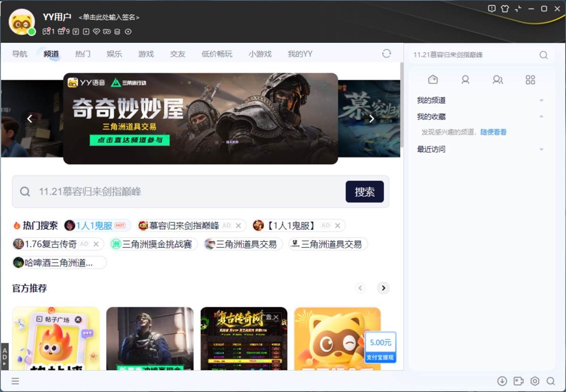The height and width of the screenshot is (392, 566).
Task: Dismiss the 1.76复古传奇 ad tag
Action: coord(96,244)
